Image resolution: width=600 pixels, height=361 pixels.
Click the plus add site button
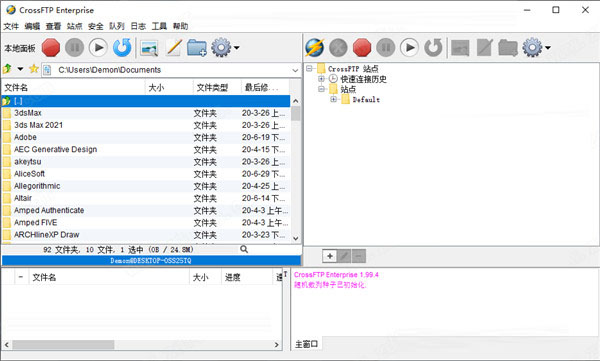pos(330,256)
